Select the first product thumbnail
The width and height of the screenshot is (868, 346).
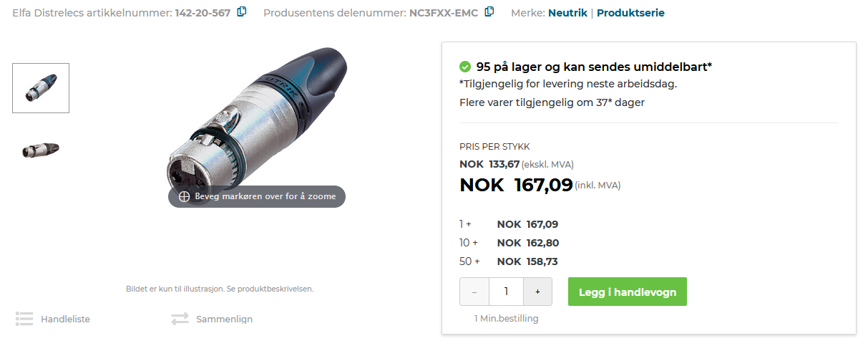point(41,88)
